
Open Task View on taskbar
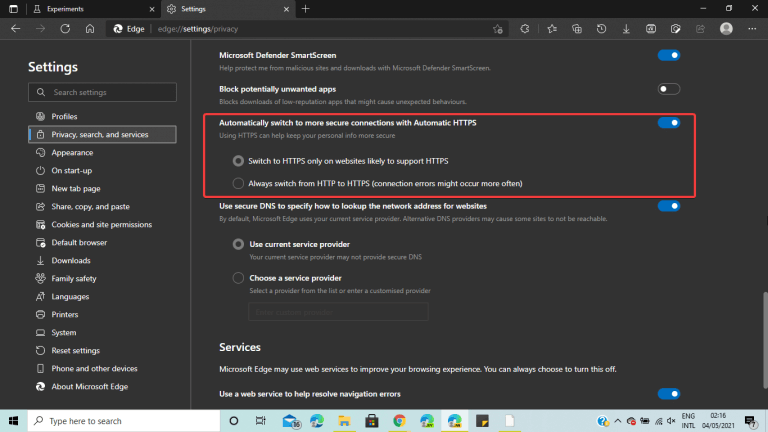point(261,421)
